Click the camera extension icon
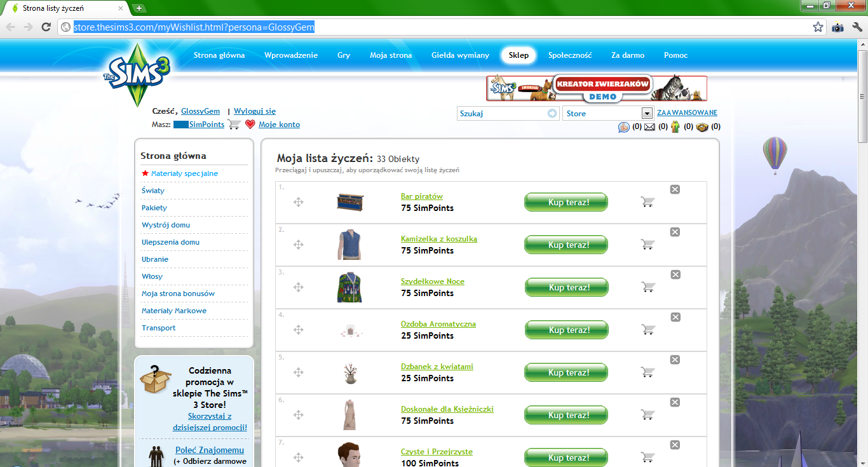868x467 pixels. click(x=838, y=27)
